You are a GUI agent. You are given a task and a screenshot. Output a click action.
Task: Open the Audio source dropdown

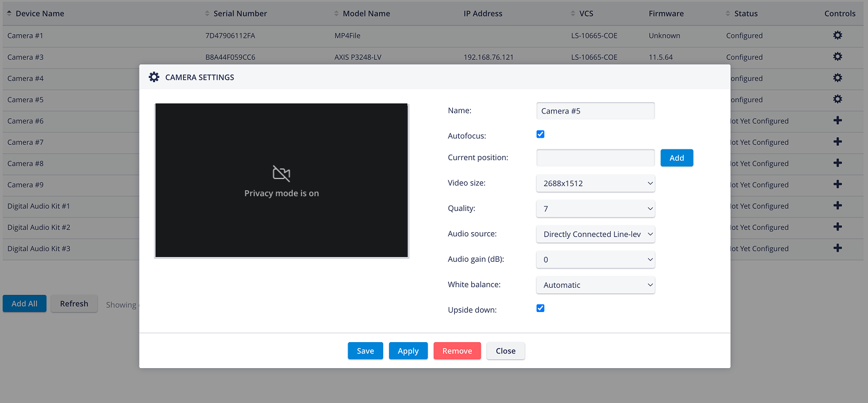coord(595,234)
